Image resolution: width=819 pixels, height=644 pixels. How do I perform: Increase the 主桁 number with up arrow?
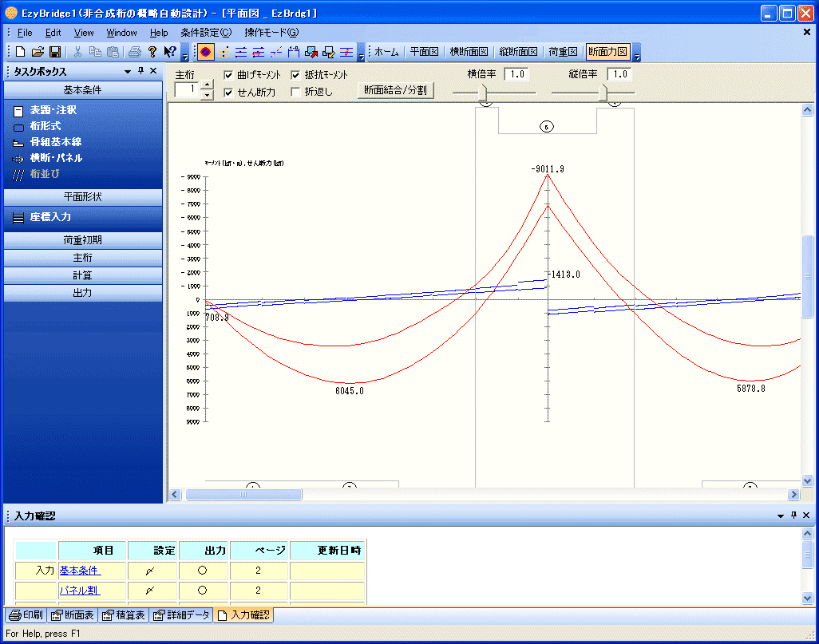208,85
